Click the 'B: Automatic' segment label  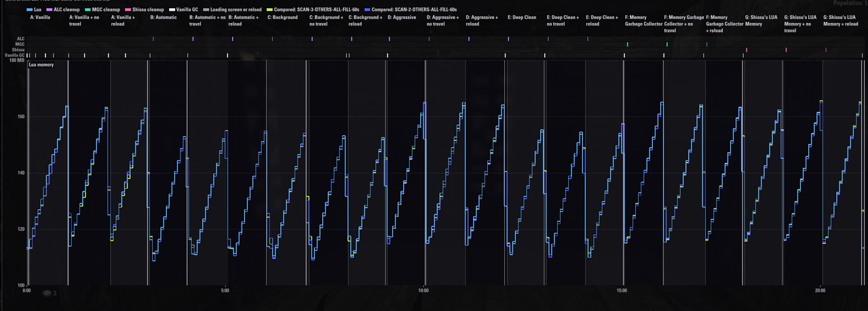[x=164, y=18]
